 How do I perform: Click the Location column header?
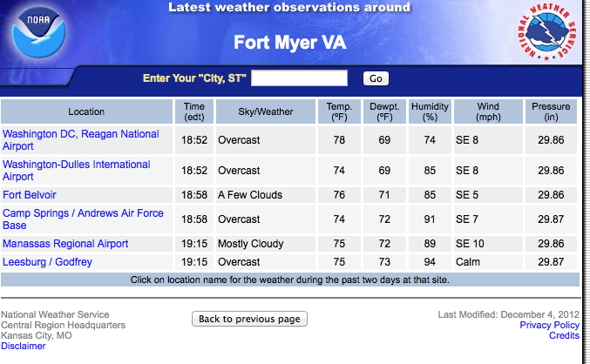[x=86, y=111]
